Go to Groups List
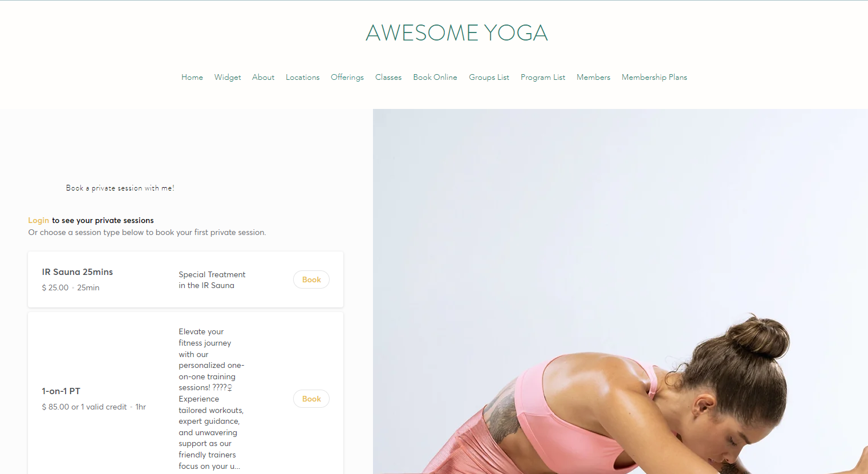Screen dimensions: 868x474 point(489,77)
